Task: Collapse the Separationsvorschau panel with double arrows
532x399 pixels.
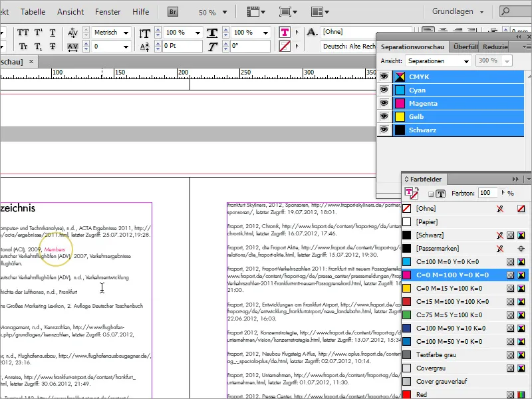Action: click(519, 37)
